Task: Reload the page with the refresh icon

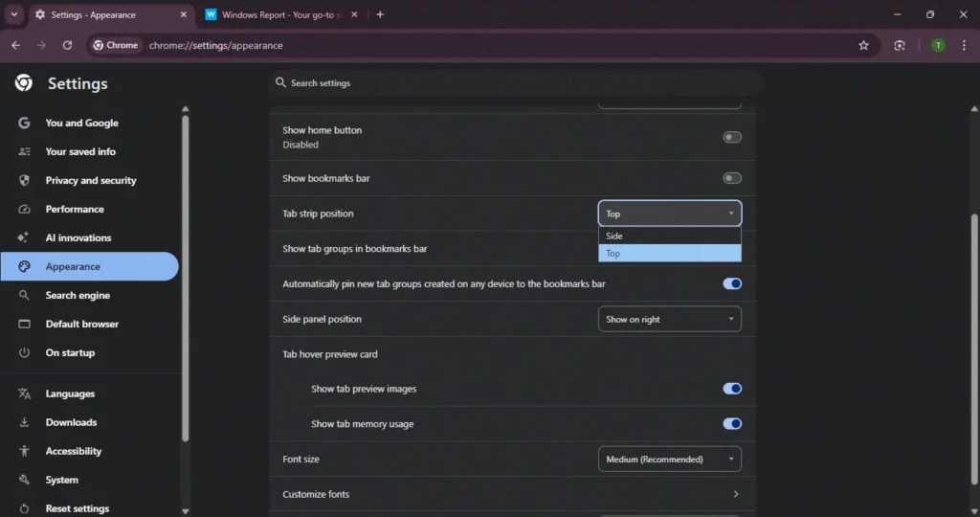Action: click(x=67, y=45)
